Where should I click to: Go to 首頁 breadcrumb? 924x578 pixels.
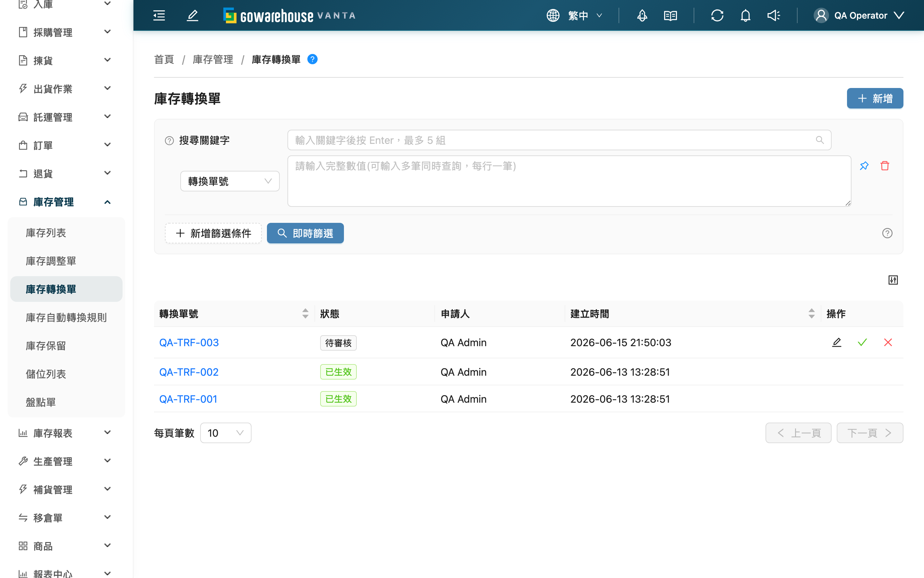point(164,59)
